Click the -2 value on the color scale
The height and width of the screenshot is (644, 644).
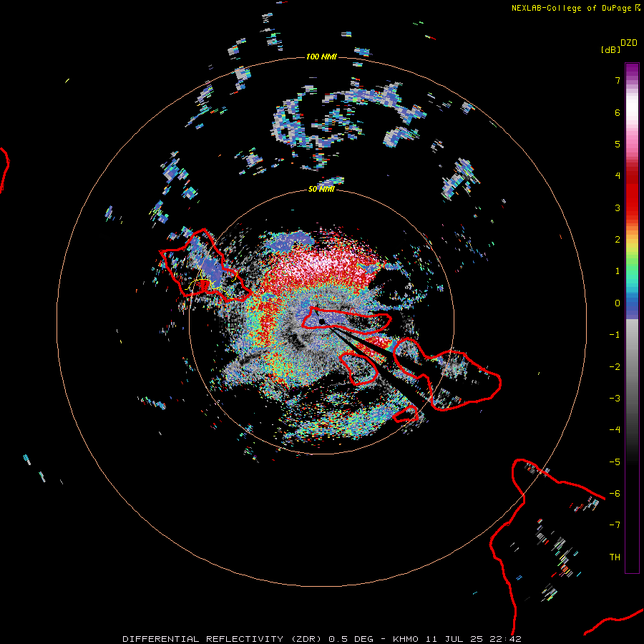click(x=615, y=367)
